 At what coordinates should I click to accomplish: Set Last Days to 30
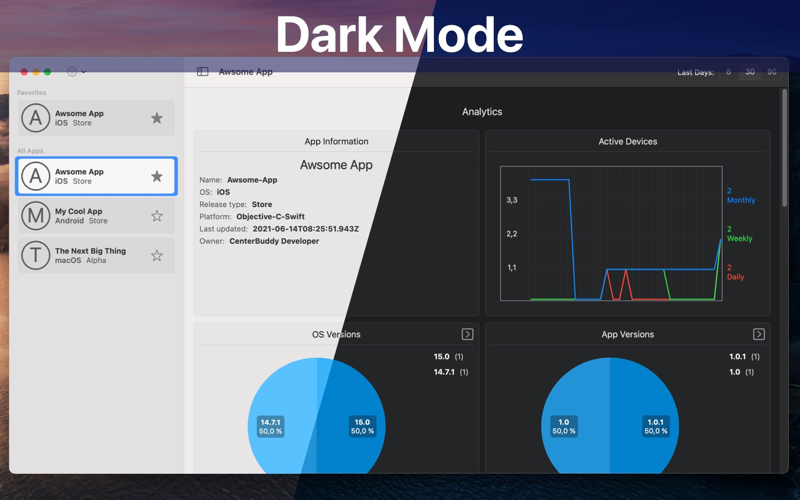[750, 72]
